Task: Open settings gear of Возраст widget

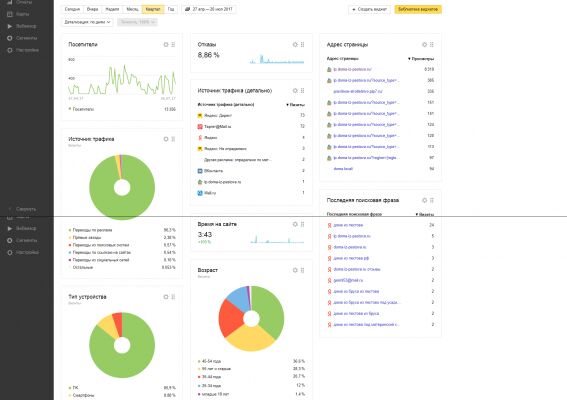Action: click(295, 270)
